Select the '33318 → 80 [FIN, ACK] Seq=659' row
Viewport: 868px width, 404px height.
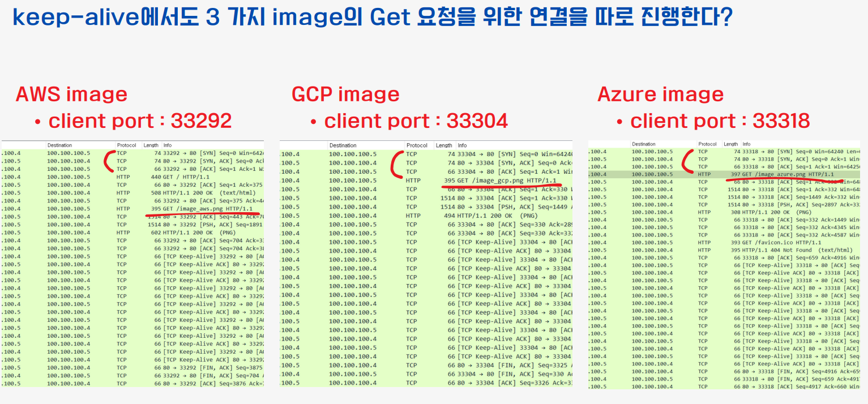click(724, 379)
